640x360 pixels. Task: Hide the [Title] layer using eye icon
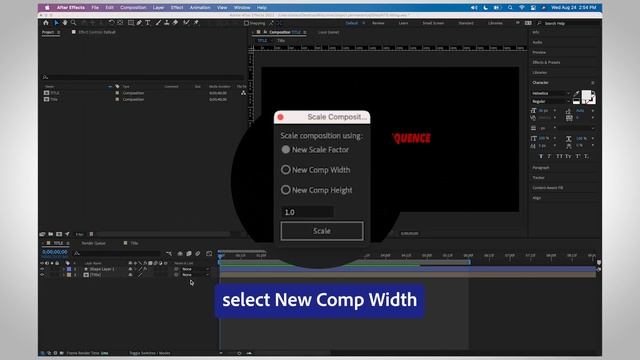[42, 275]
